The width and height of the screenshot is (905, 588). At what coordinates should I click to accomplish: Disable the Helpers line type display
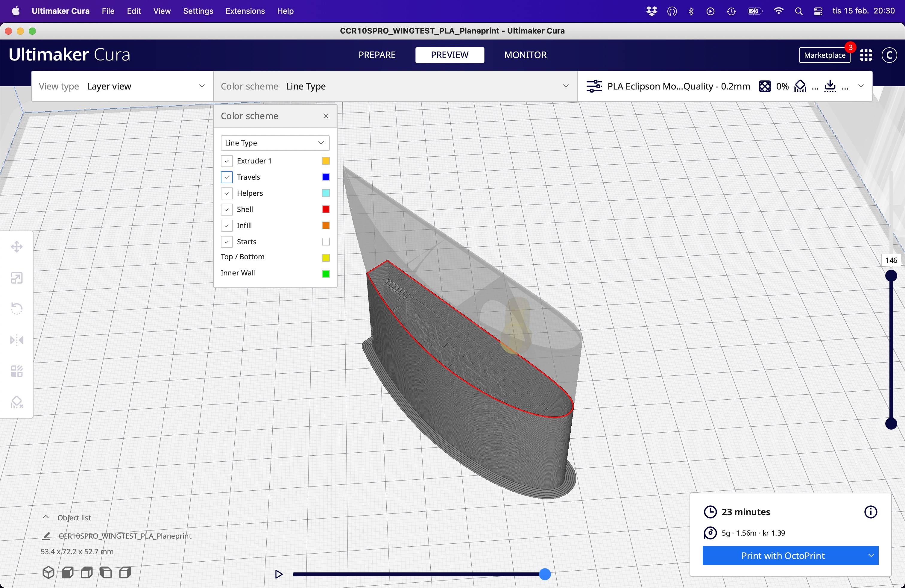coord(226,193)
